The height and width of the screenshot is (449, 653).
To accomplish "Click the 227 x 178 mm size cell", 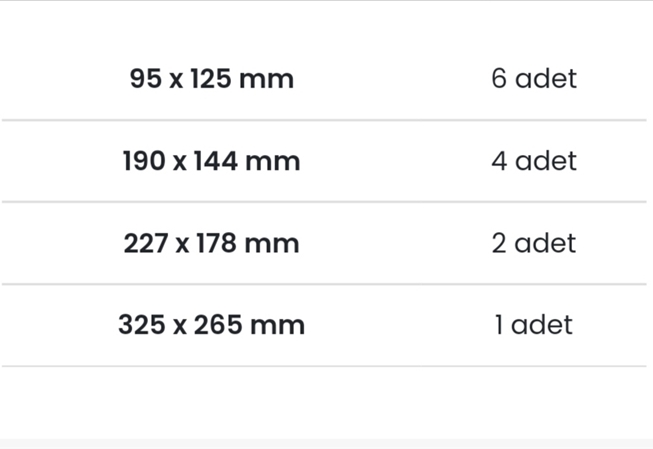I will pos(212,243).
